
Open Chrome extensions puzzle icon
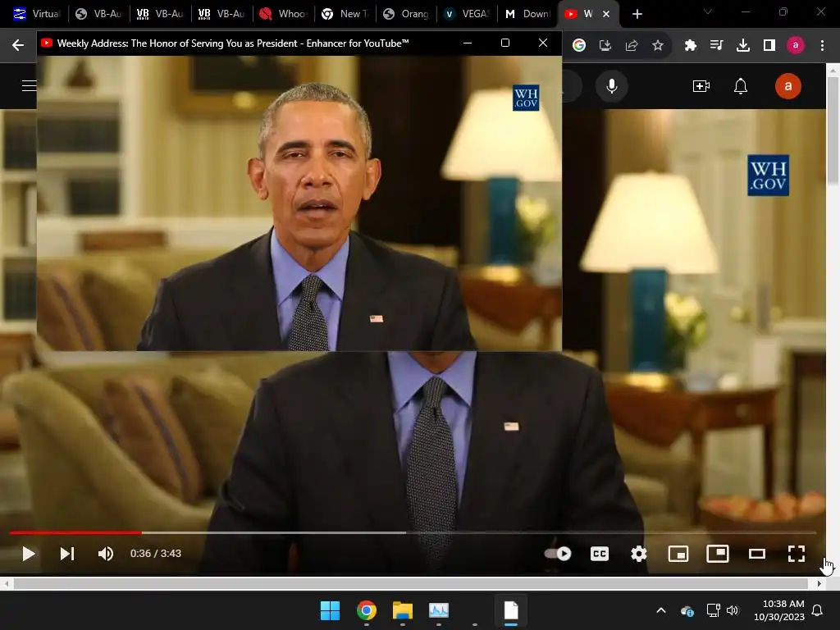(690, 46)
